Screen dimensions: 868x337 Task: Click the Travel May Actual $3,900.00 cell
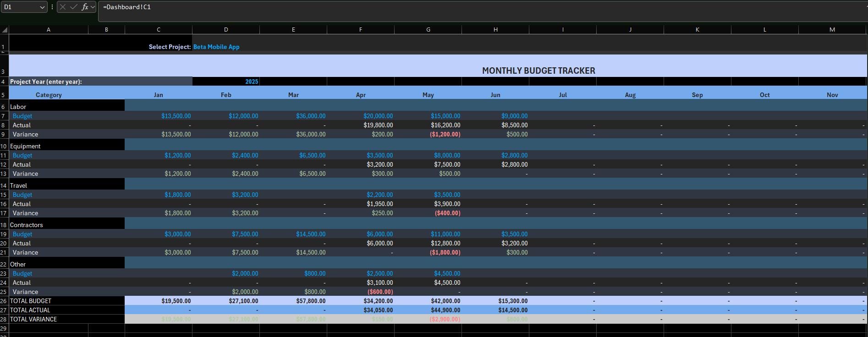tap(428, 204)
